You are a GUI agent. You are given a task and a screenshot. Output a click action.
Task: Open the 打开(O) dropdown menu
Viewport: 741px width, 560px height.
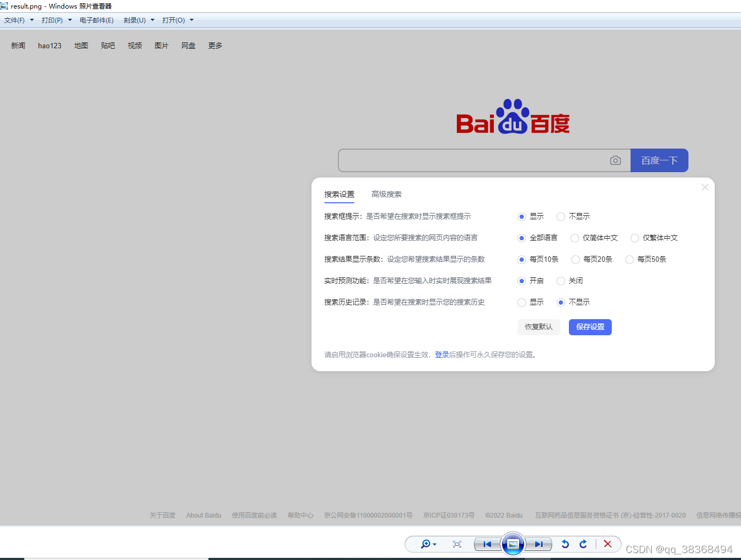tap(178, 20)
